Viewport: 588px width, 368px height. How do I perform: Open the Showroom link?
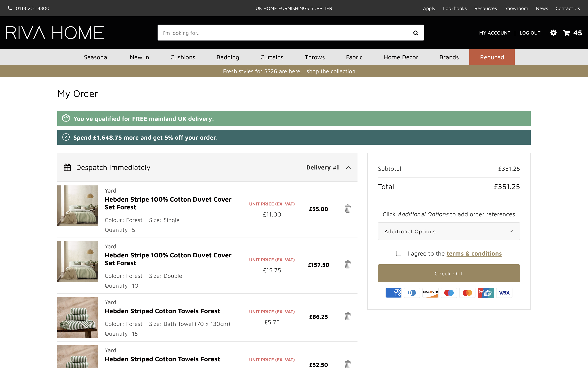(516, 8)
